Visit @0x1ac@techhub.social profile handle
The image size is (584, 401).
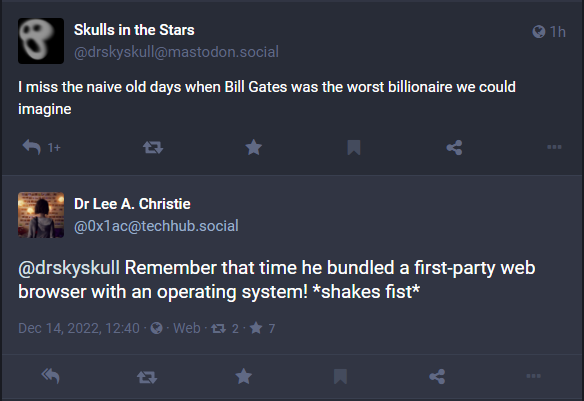pos(156,226)
